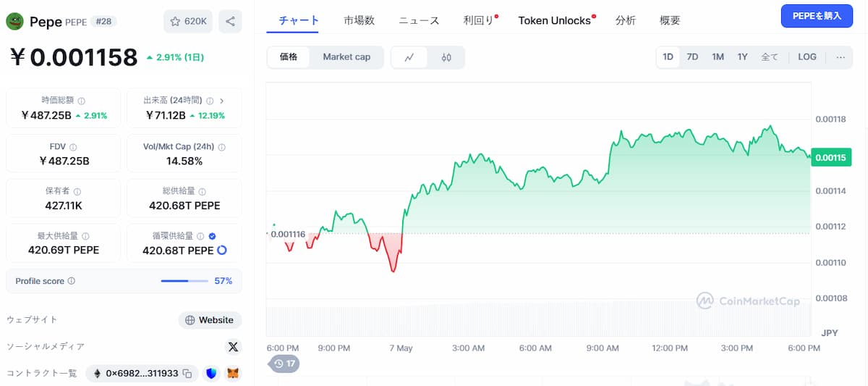868x386 pixels.
Task: Click the shield icon beside contract address
Action: (x=211, y=374)
